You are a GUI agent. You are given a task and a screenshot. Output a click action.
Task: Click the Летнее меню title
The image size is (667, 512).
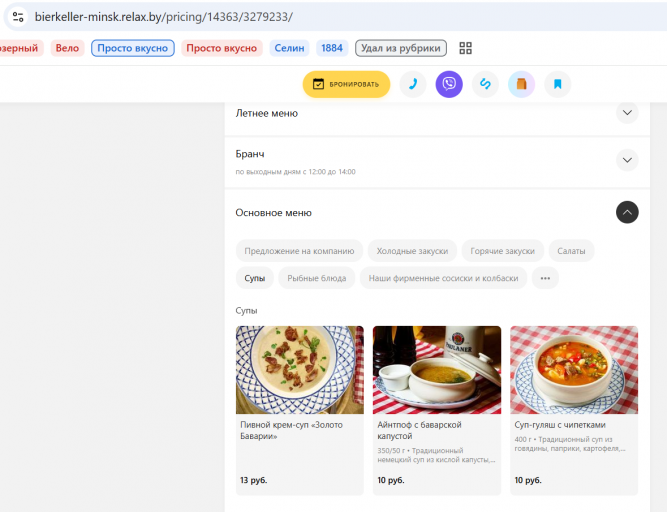pos(267,113)
